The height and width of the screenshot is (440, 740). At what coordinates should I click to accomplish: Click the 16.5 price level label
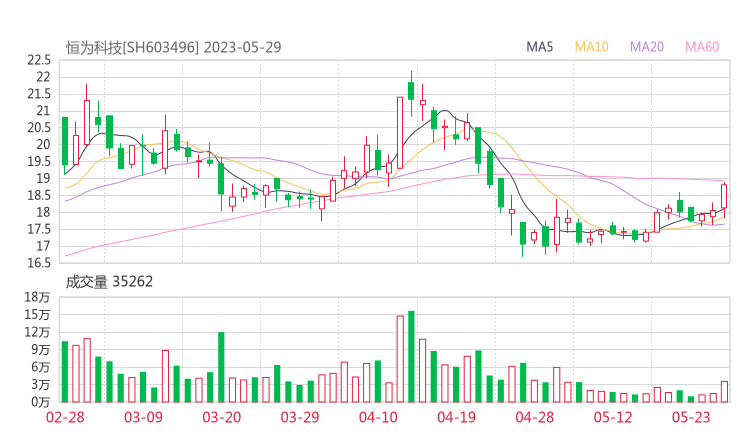click(x=39, y=263)
